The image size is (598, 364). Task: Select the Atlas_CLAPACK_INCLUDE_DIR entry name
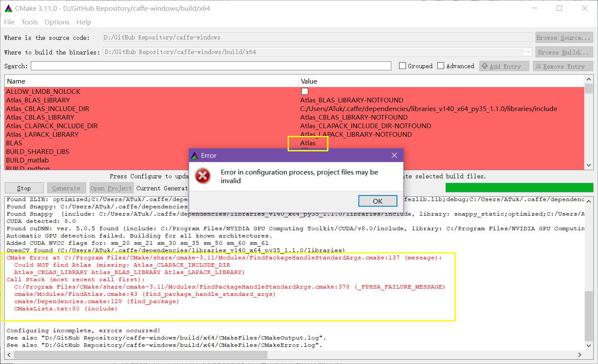(x=52, y=126)
